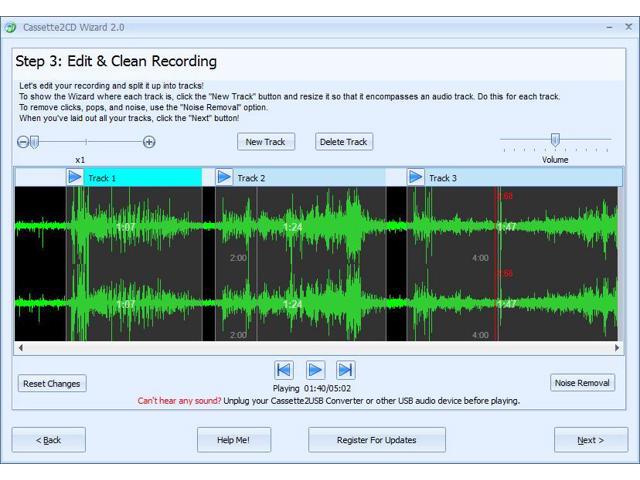The image size is (640, 480).
Task: Skip to the previous track
Action: click(x=284, y=370)
